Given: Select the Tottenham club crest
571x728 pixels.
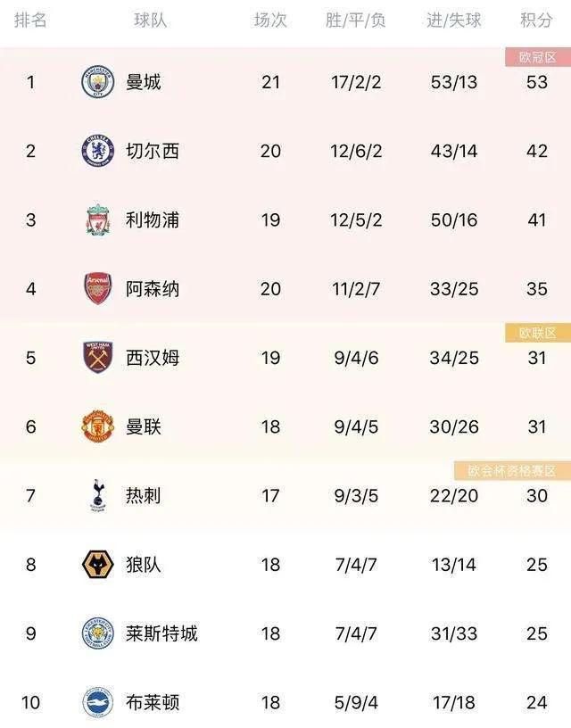Looking at the screenshot, I should tap(97, 495).
